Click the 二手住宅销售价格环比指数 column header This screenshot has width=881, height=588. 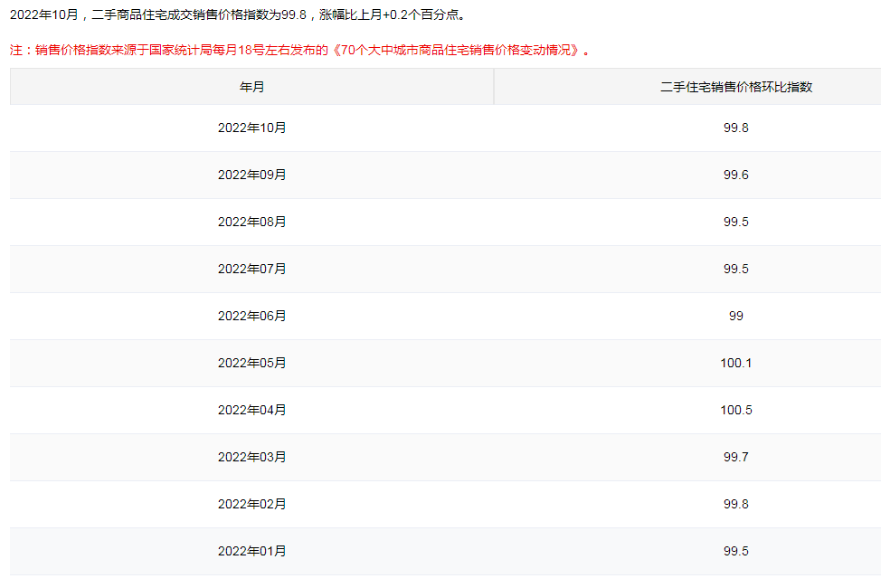coord(735,87)
